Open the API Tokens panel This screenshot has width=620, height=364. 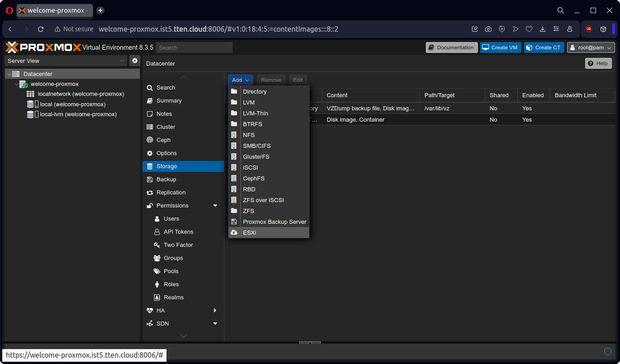pos(183,232)
